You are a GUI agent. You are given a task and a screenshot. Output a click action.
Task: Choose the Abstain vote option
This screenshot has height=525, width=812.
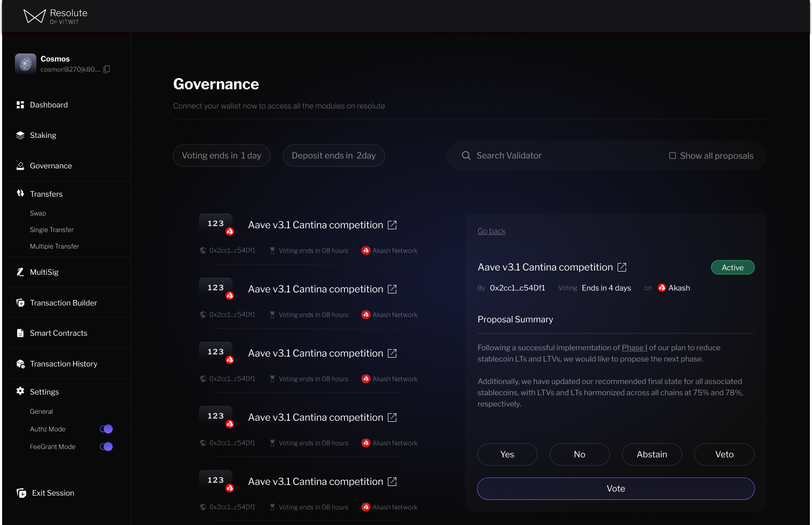652,454
